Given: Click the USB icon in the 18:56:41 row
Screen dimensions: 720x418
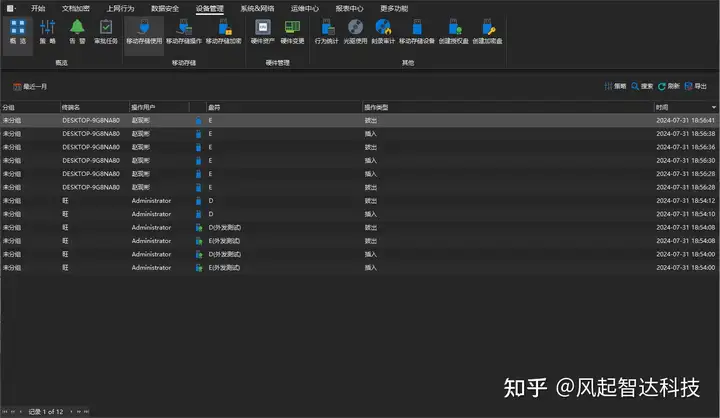Looking at the screenshot, I should pyautogui.click(x=198, y=120).
